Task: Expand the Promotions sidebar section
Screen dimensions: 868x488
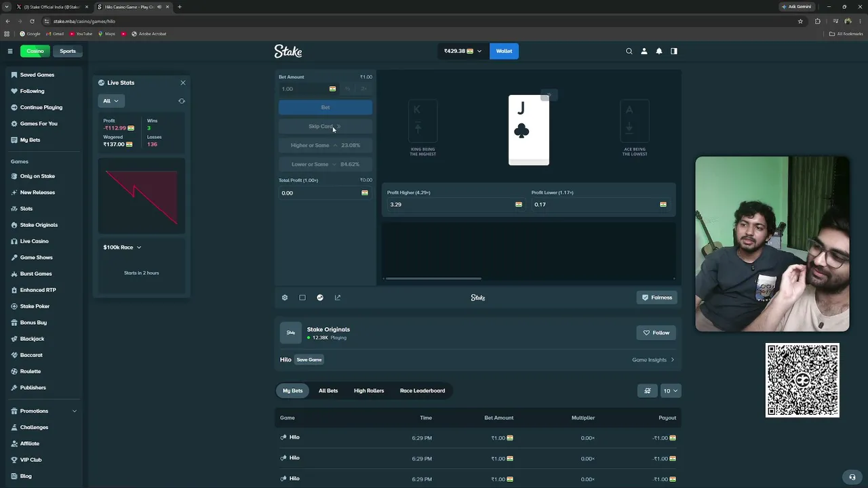Action: pyautogui.click(x=75, y=411)
